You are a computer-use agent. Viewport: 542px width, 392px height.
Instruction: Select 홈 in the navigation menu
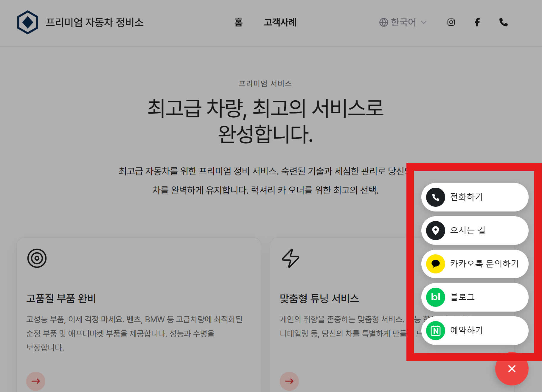coord(239,22)
